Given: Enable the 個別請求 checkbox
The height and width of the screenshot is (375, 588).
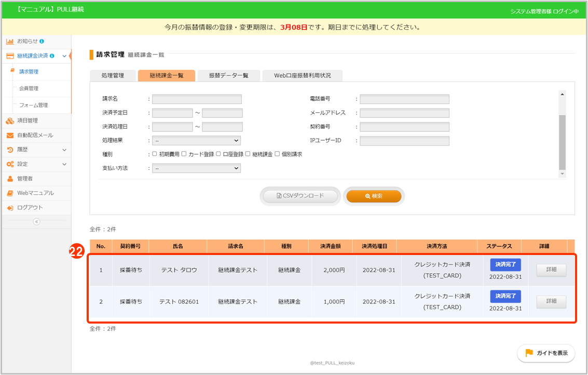Looking at the screenshot, I should (x=277, y=154).
